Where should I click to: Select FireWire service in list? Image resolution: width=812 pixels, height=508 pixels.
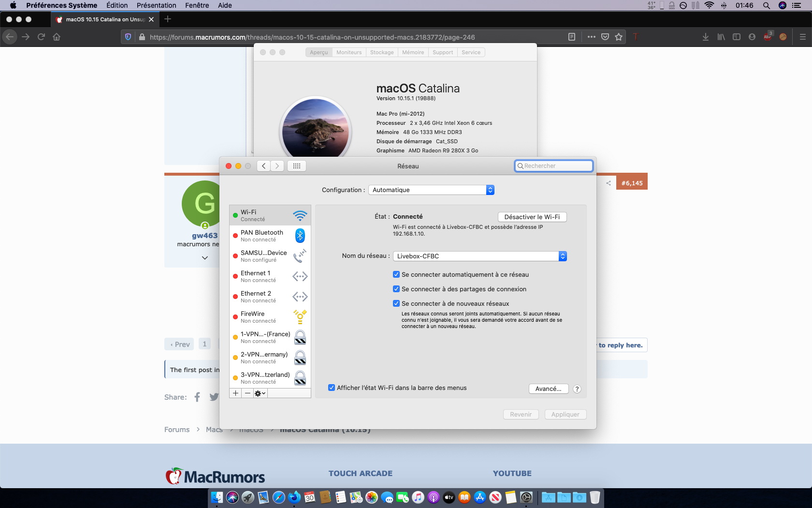coord(270,317)
